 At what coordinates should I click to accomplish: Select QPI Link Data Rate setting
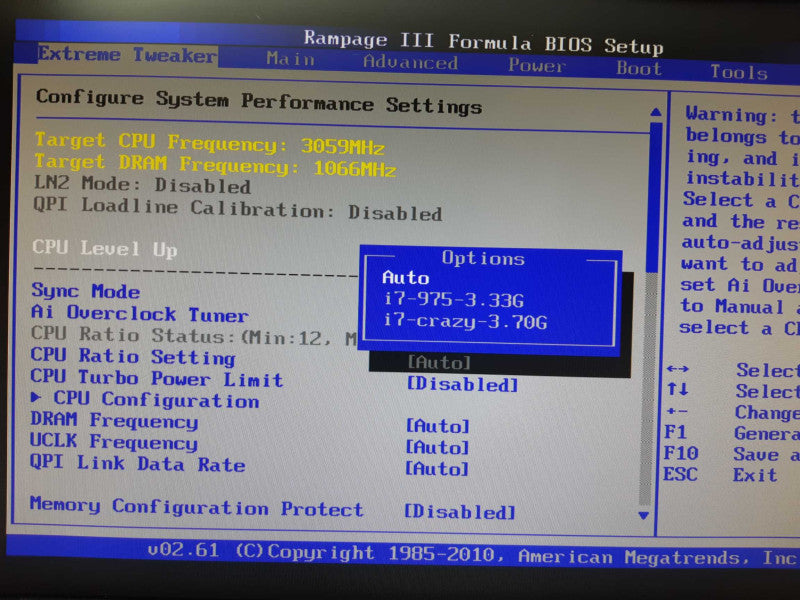coord(137,463)
